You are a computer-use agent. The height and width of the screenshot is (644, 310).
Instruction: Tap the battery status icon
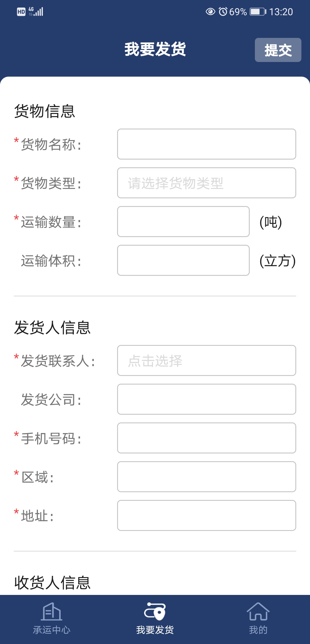click(x=258, y=11)
